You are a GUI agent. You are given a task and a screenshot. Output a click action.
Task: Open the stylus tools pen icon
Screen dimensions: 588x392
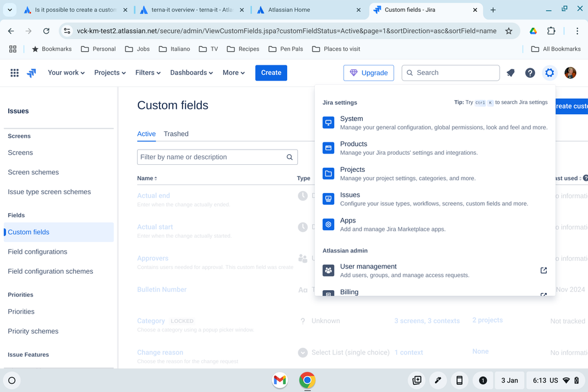(438, 380)
